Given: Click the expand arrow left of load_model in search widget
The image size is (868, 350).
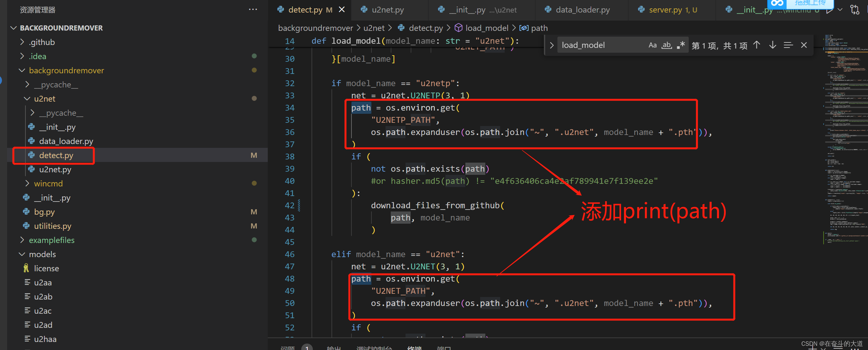Looking at the screenshot, I should (x=552, y=45).
